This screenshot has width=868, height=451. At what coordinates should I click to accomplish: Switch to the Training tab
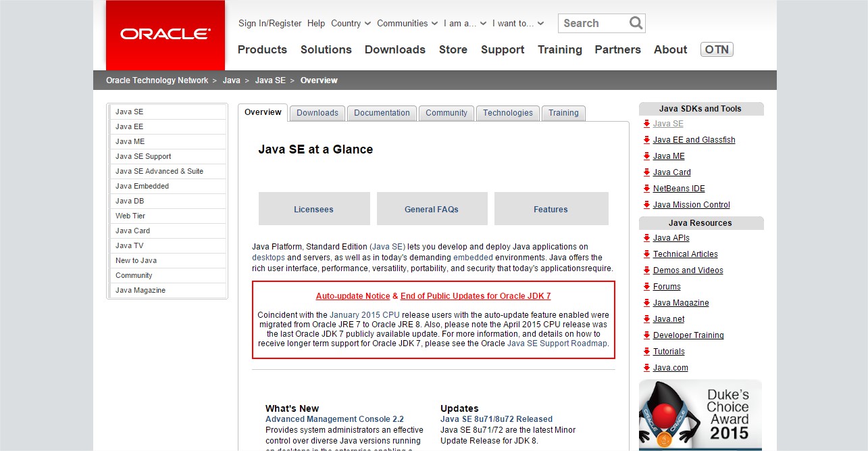pyautogui.click(x=563, y=113)
